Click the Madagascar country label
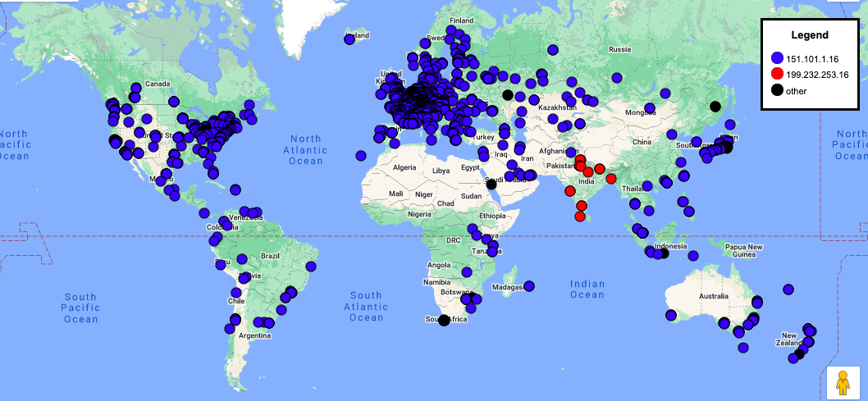Viewport: 868px width, 401px height. click(x=508, y=287)
